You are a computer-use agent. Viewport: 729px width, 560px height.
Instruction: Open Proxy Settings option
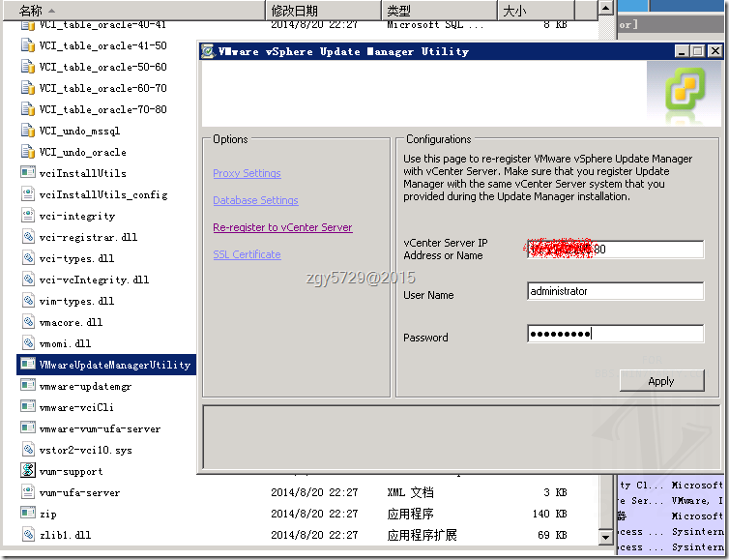point(247,173)
